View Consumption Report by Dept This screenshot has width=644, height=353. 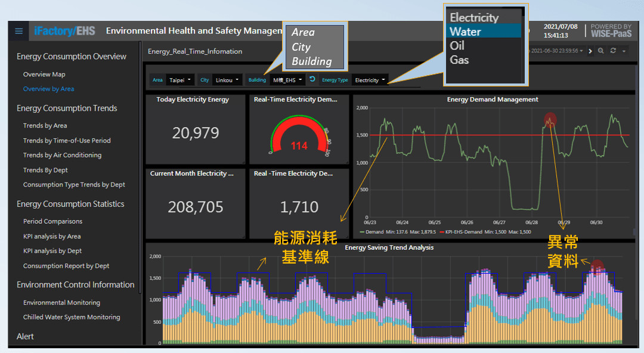pyautogui.click(x=66, y=266)
